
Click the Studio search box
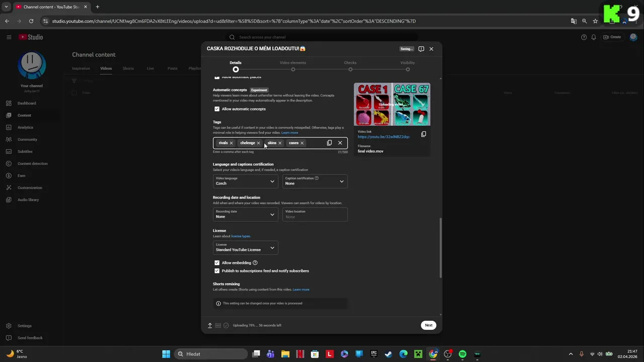click(322, 37)
